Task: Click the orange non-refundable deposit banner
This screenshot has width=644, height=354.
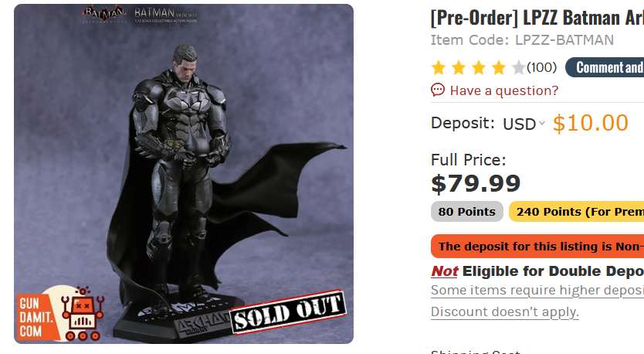Action: pos(537,247)
